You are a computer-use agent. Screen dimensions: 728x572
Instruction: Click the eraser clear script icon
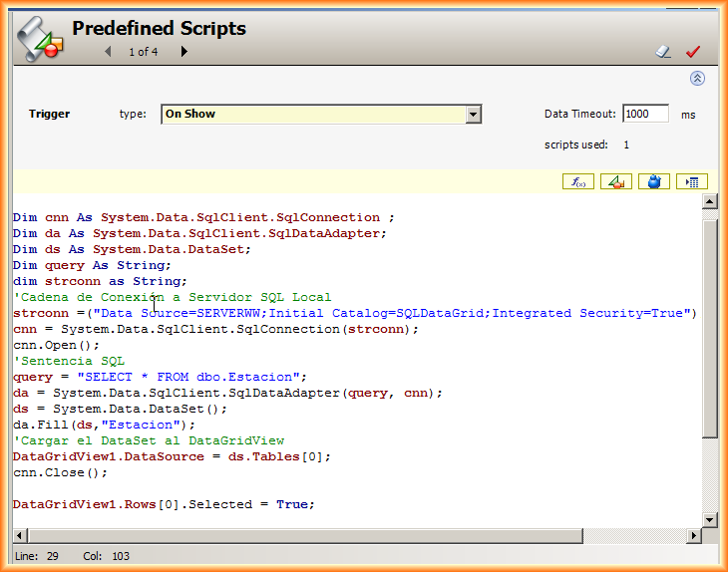(663, 52)
